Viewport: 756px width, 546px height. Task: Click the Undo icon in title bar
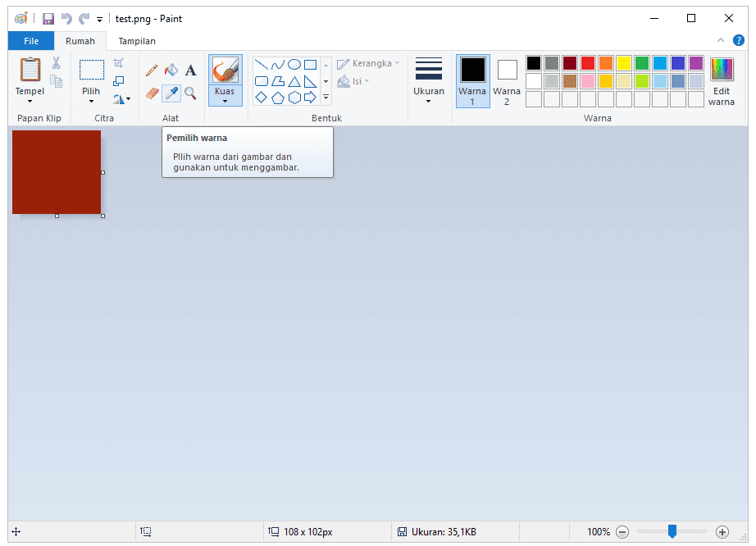[66, 19]
